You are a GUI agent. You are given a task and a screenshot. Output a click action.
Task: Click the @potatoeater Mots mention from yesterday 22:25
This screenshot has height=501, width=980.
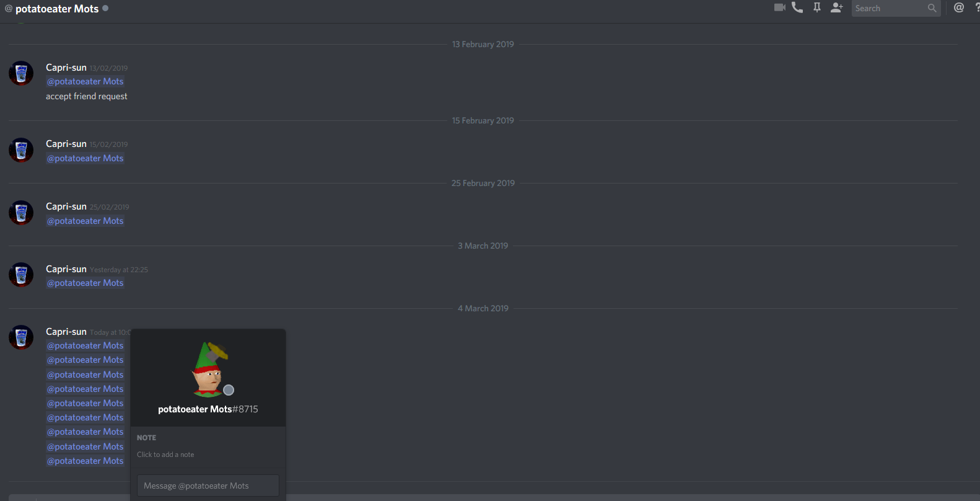point(85,283)
